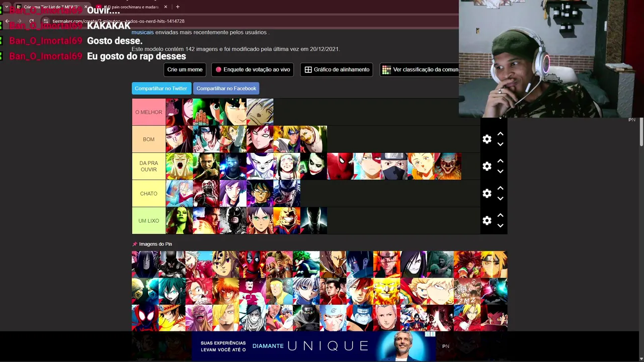The width and height of the screenshot is (644, 362).
Task: Move DA PRA OUVIR tier down
Action: coord(500,171)
